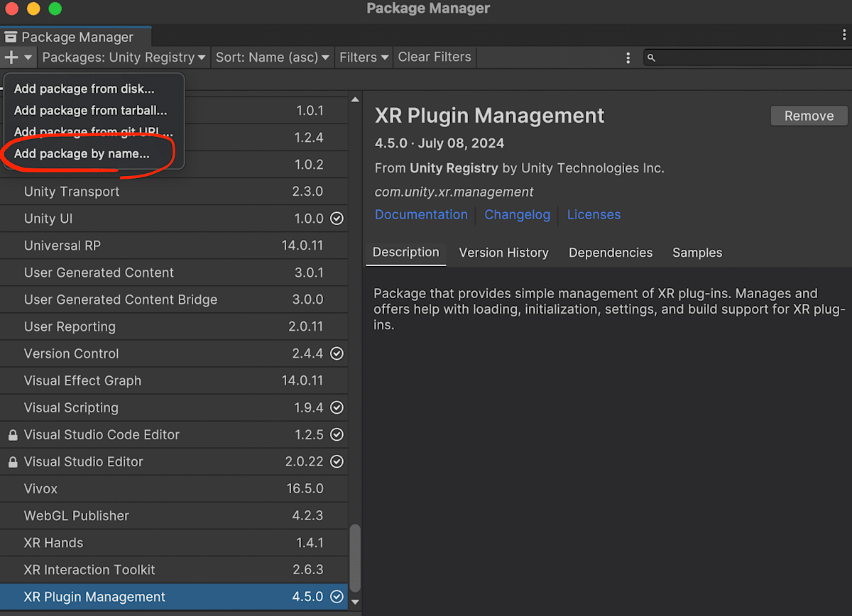Select the Vivox package
852x616 pixels.
click(x=174, y=488)
